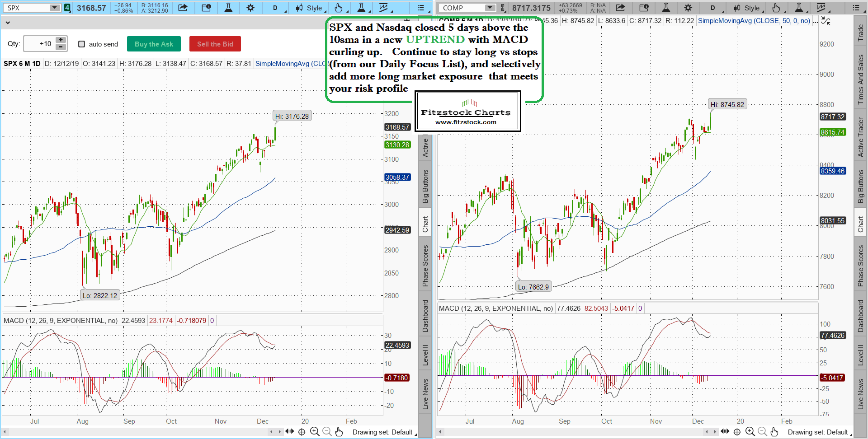Click the COMP chart collapse-arrows icon
This screenshot has height=439, width=868.
pos(826,21)
